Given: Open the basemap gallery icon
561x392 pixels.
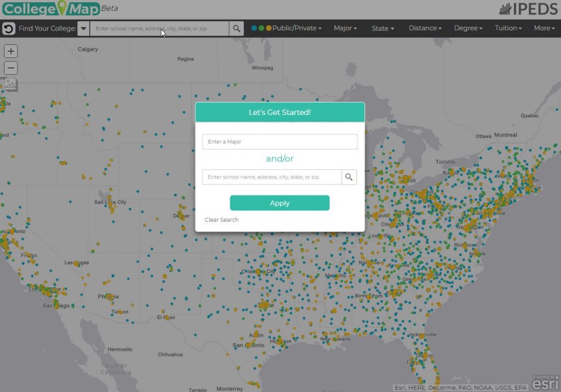Looking at the screenshot, I should tap(11, 84).
